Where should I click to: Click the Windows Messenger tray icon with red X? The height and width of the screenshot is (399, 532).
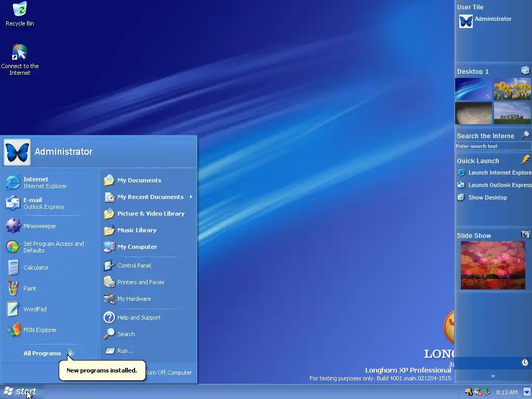tap(478, 392)
